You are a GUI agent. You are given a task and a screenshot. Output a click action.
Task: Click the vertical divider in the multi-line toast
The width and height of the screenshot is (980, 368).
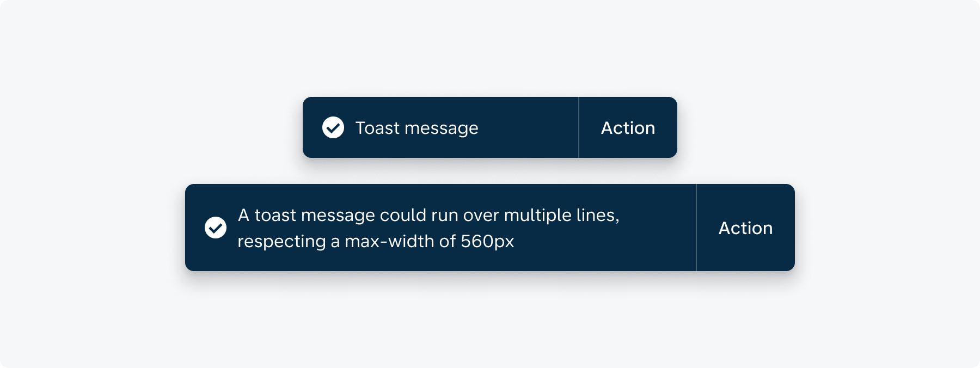click(x=696, y=228)
